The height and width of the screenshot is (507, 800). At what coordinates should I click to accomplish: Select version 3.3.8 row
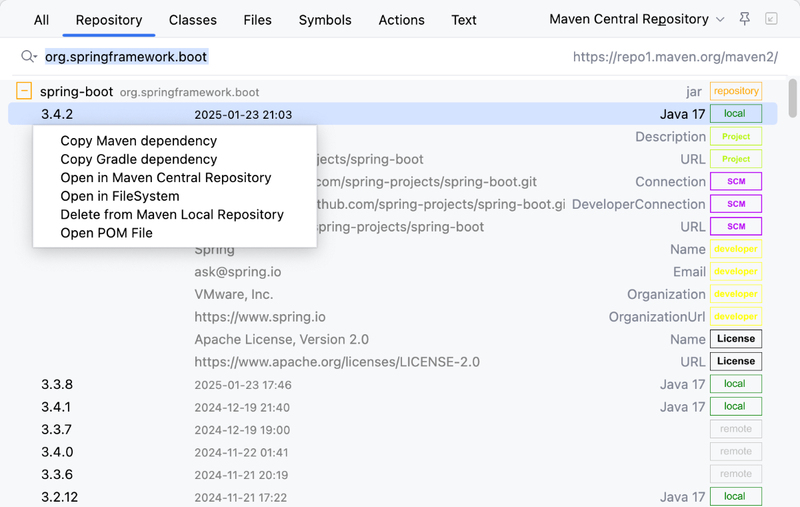pyautogui.click(x=392, y=384)
